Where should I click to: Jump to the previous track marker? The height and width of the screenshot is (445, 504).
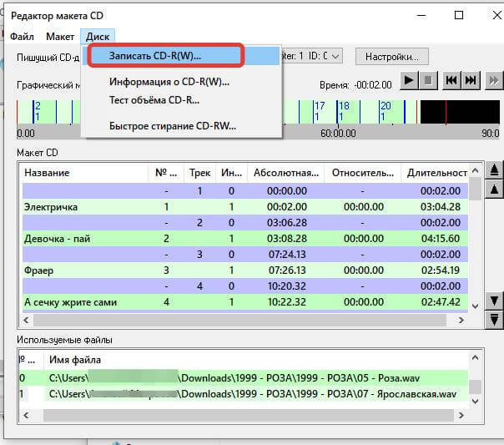pyautogui.click(x=451, y=80)
